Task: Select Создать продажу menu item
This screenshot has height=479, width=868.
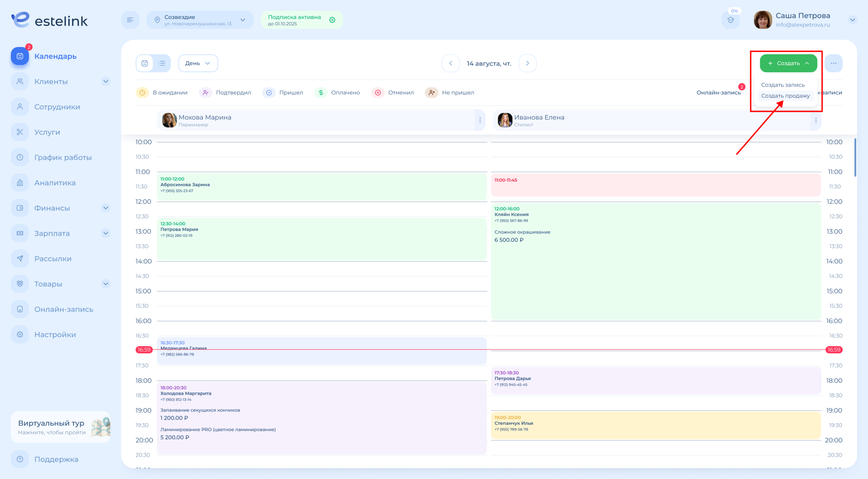Action: 785,96
